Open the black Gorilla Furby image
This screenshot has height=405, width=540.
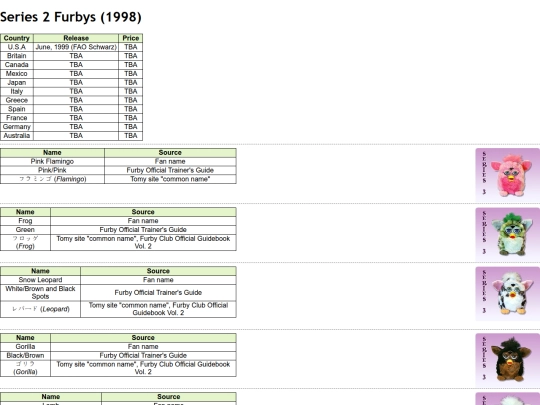point(508,360)
